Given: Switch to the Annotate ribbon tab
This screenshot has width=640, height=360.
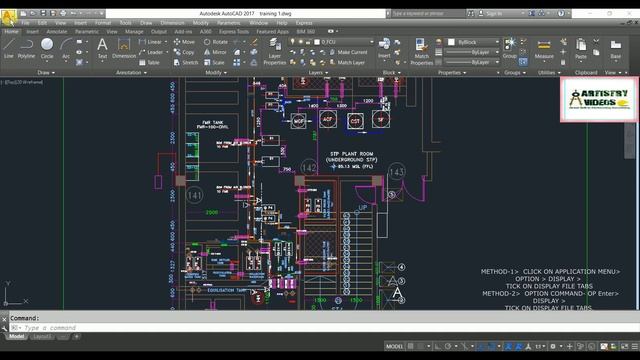Looking at the screenshot, I should point(57,31).
